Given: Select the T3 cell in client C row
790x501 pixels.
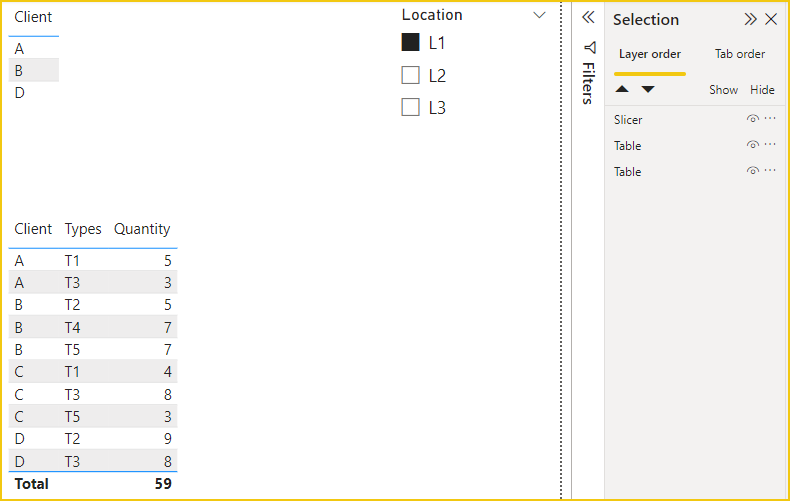Looking at the screenshot, I should (72, 395).
